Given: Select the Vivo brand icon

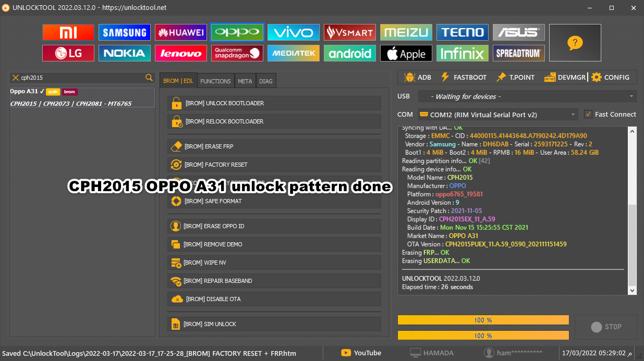Looking at the screenshot, I should (x=294, y=32).
